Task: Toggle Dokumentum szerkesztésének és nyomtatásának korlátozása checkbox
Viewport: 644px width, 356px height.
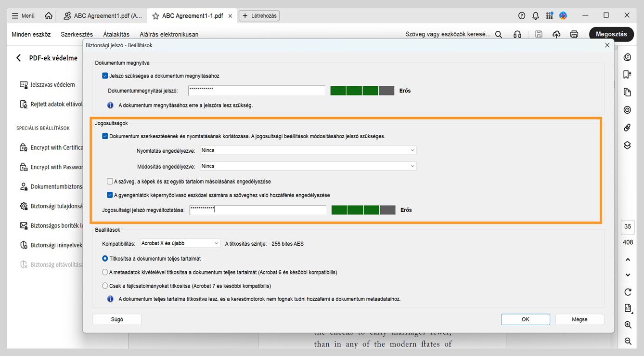Action: point(105,136)
